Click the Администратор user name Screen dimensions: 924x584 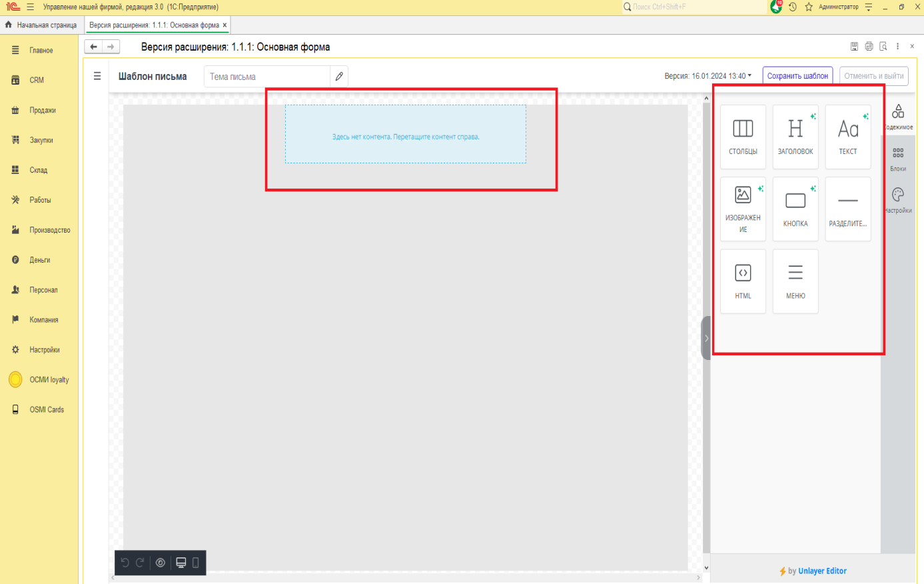(x=839, y=7)
